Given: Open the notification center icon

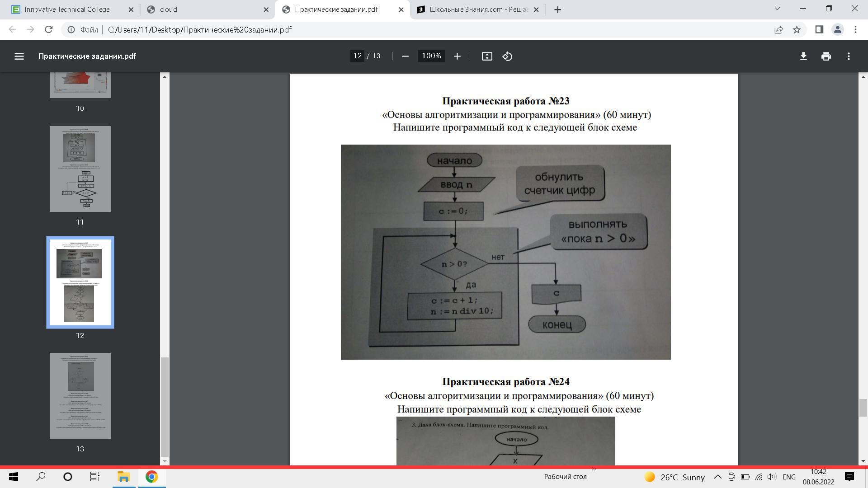Looking at the screenshot, I should (x=849, y=477).
